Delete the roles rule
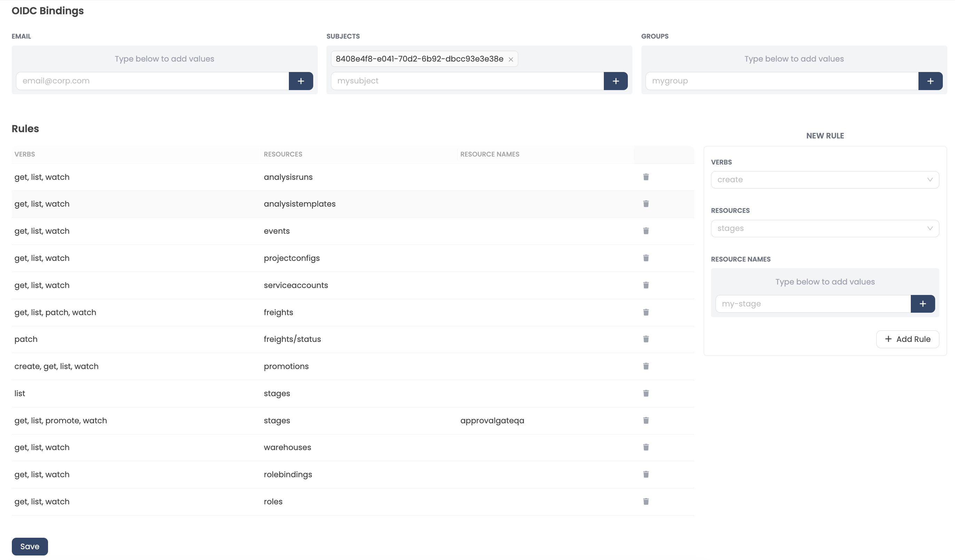Image resolution: width=955 pixels, height=560 pixels. (x=646, y=501)
